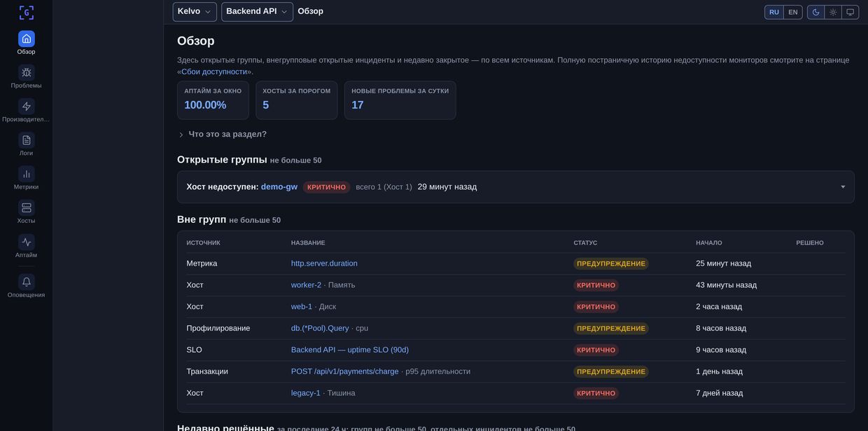Click the Название column header
The image size is (868, 431).
point(308,243)
